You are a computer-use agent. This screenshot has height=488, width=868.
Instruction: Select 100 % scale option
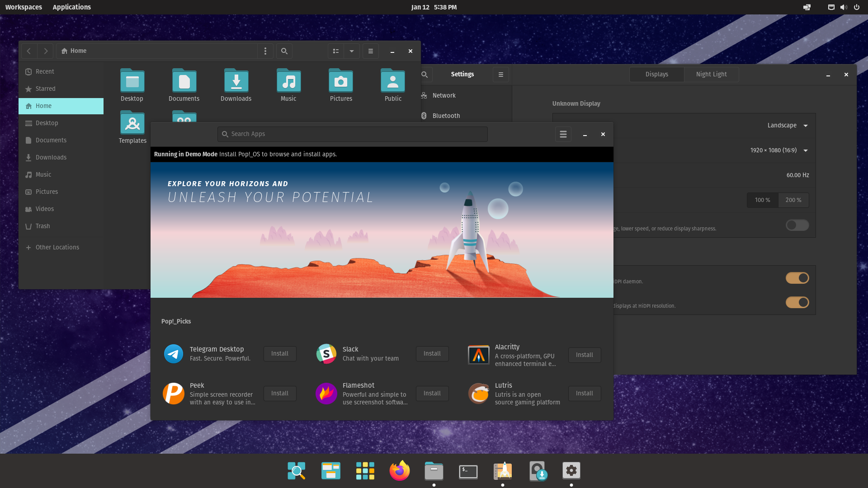(763, 200)
